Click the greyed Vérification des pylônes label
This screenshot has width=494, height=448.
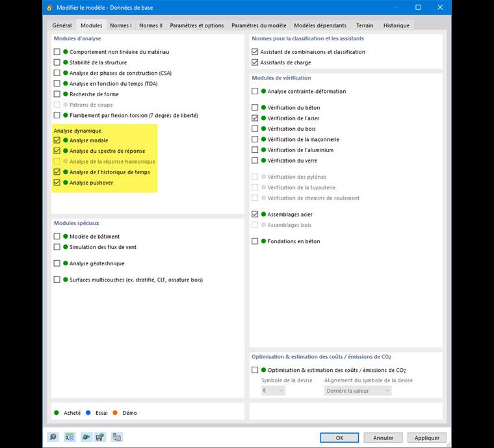[297, 177]
